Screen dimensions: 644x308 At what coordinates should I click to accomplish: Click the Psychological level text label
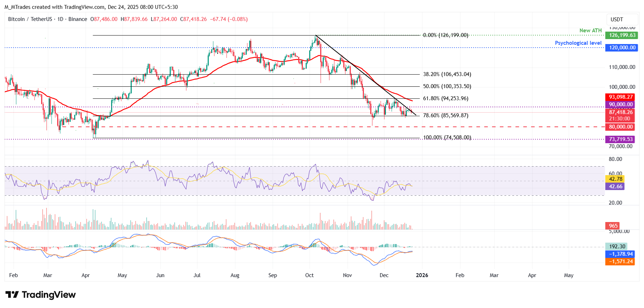pos(578,43)
